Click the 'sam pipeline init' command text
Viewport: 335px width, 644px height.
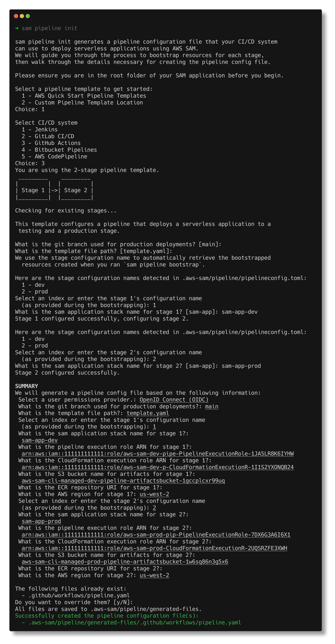click(x=49, y=28)
